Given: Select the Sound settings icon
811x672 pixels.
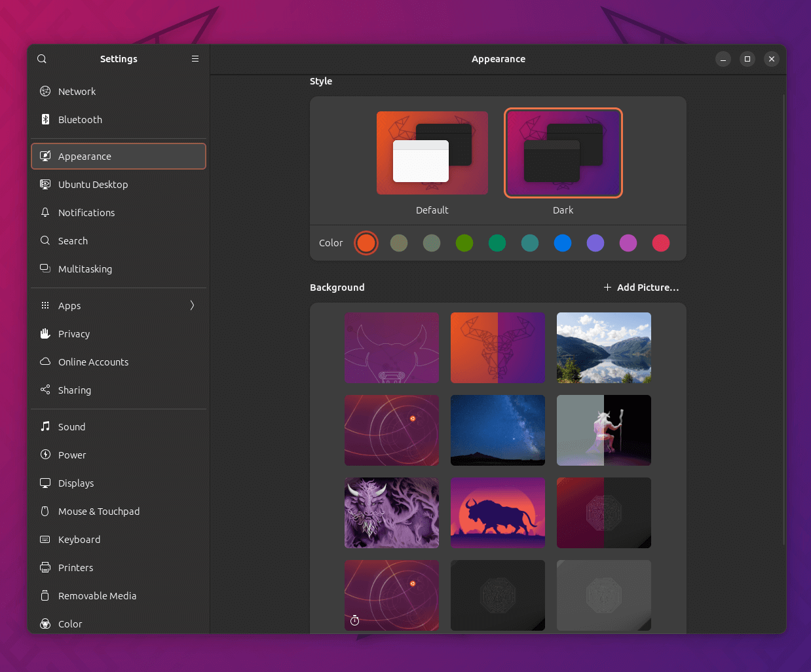Looking at the screenshot, I should [x=45, y=426].
